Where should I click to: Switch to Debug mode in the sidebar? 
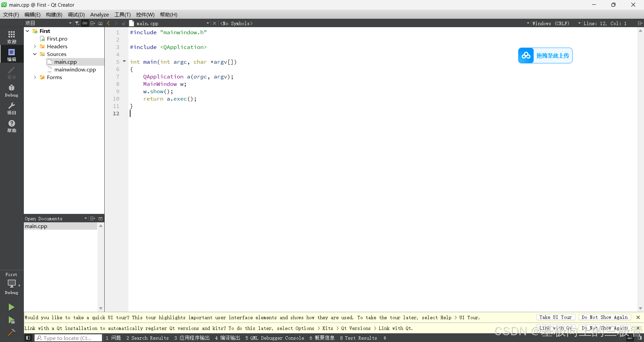(x=12, y=90)
